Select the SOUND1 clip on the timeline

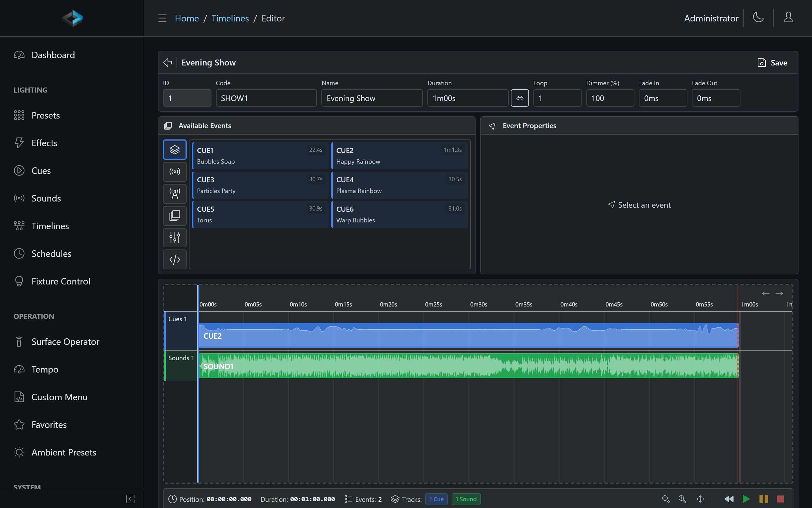[469, 366]
